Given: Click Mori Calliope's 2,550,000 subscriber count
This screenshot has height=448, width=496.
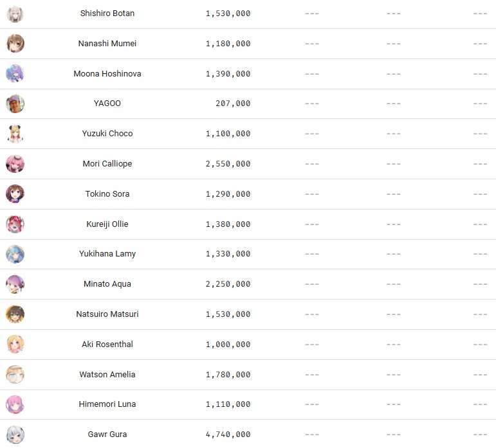Looking at the screenshot, I should point(228,164).
